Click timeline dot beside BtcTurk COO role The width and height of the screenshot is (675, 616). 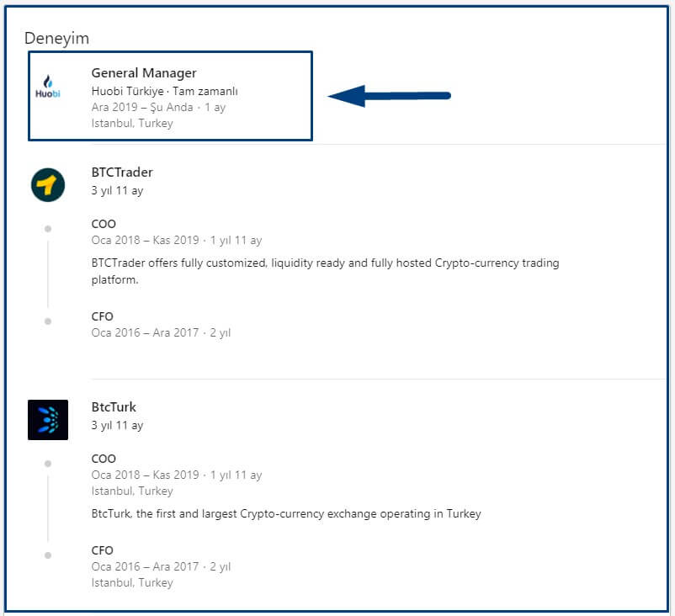[48, 463]
